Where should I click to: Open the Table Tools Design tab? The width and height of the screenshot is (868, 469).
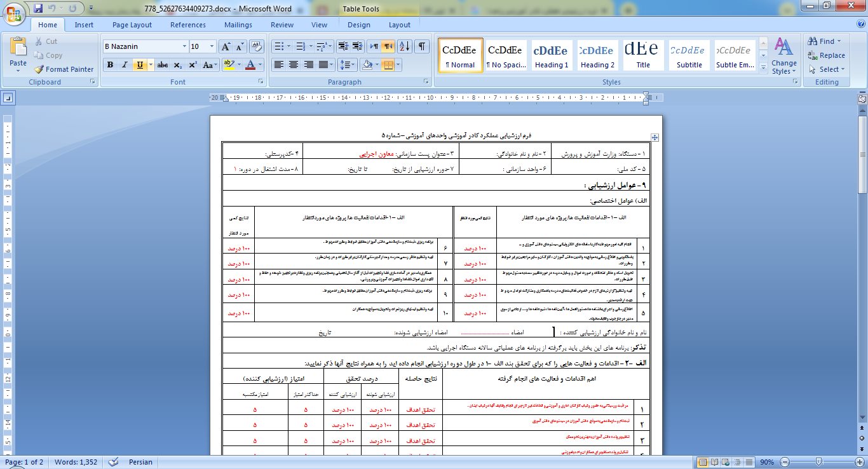[359, 25]
